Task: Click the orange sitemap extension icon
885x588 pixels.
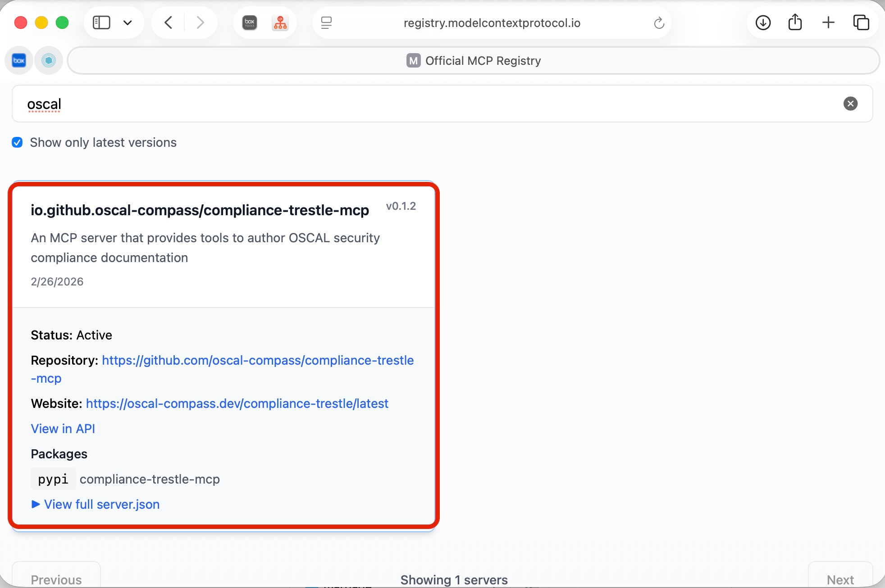Action: coord(280,23)
